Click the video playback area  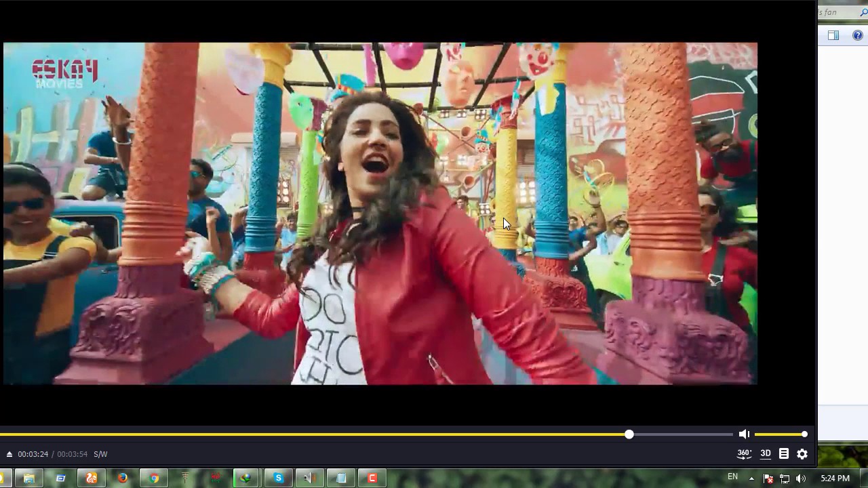pyautogui.click(x=380, y=213)
